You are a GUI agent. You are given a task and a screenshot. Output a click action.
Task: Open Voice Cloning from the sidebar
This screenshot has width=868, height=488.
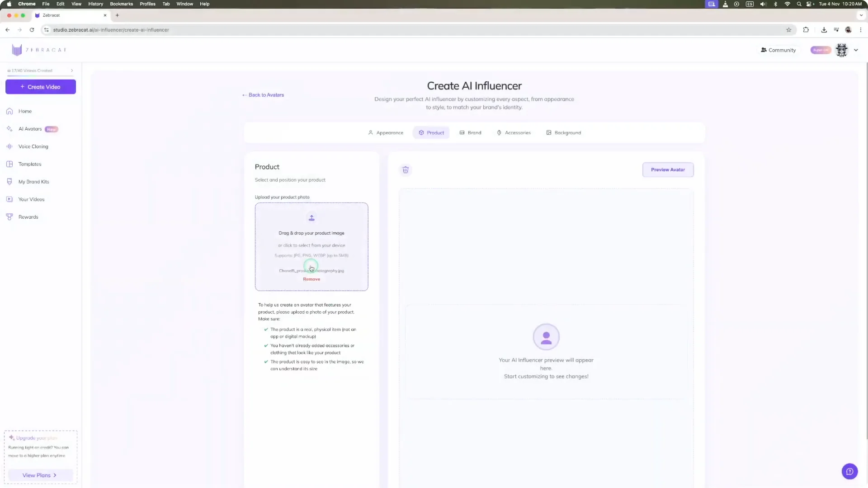tap(33, 146)
